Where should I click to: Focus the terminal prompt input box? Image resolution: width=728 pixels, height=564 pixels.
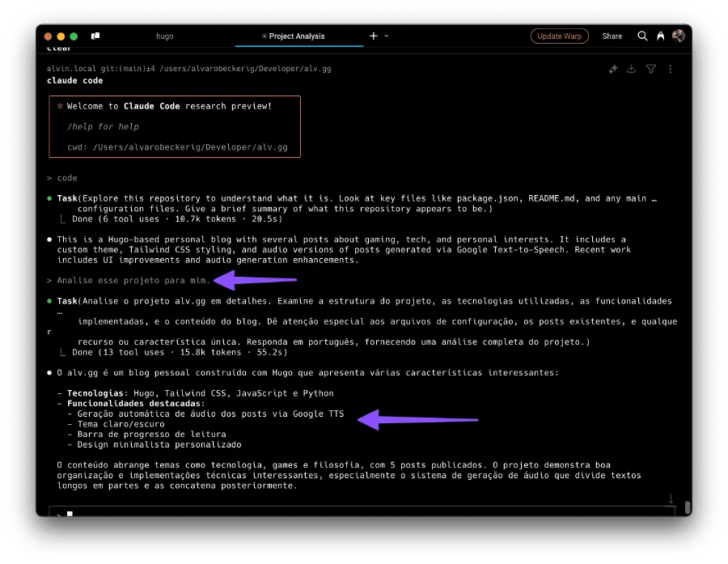point(362,511)
